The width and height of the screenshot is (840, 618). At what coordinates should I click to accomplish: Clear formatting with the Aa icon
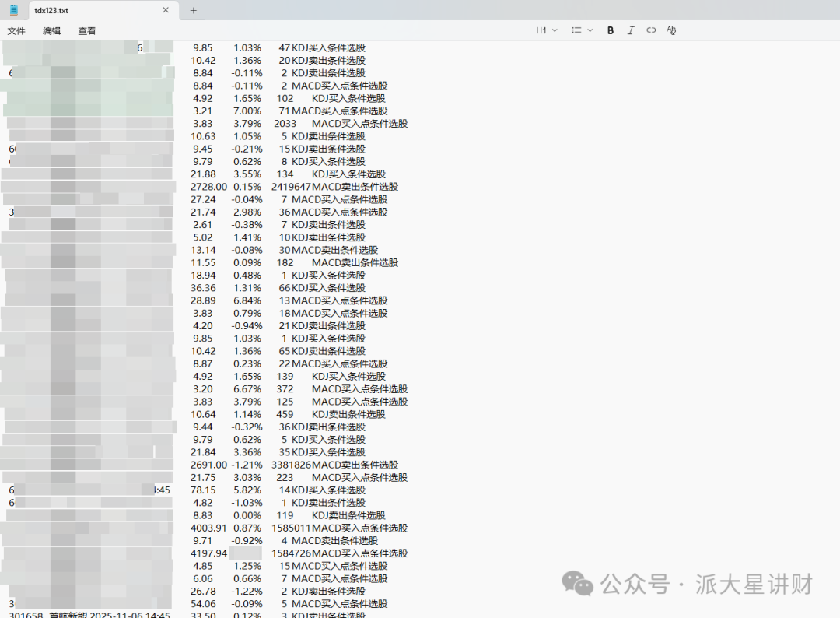[671, 30]
